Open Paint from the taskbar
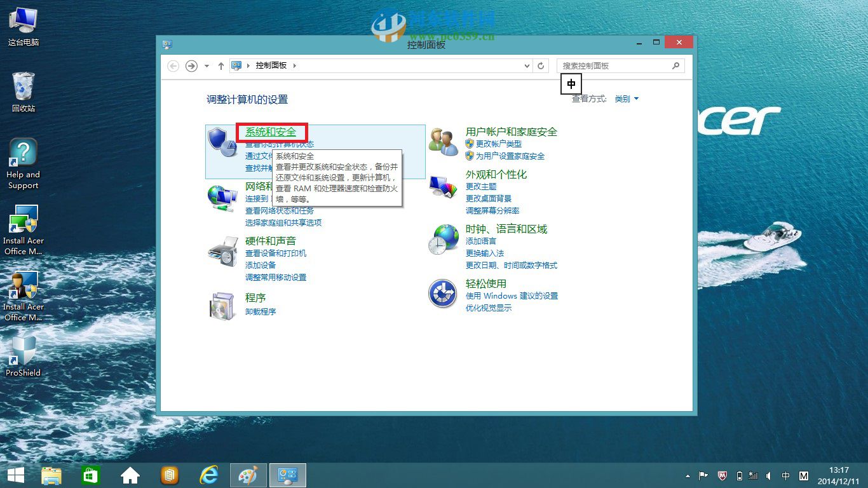The image size is (868, 488). pos(248,475)
